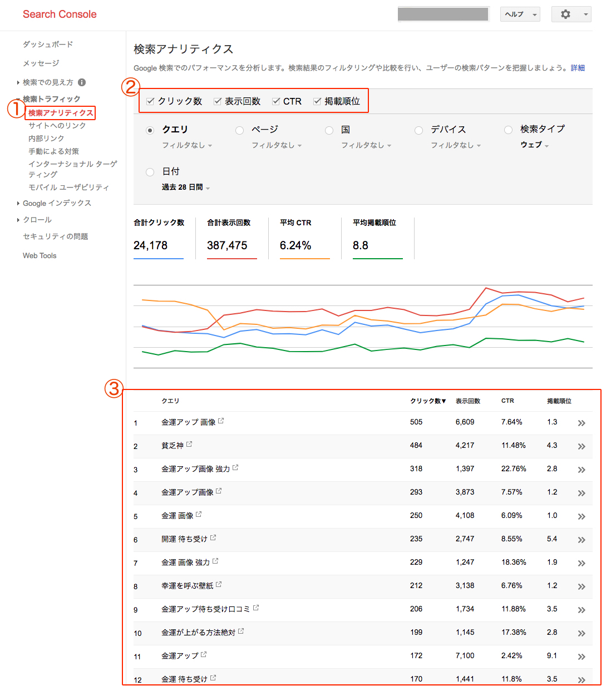Viewport: 616px width, 686px height.
Task: Expand 検索での見え方 in sidebar
Action: tap(18, 82)
